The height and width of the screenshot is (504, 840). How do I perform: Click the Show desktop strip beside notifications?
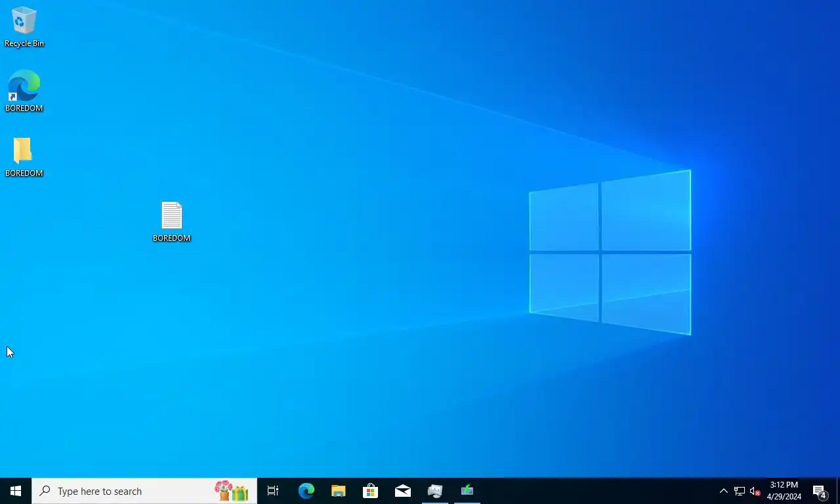tap(838, 491)
